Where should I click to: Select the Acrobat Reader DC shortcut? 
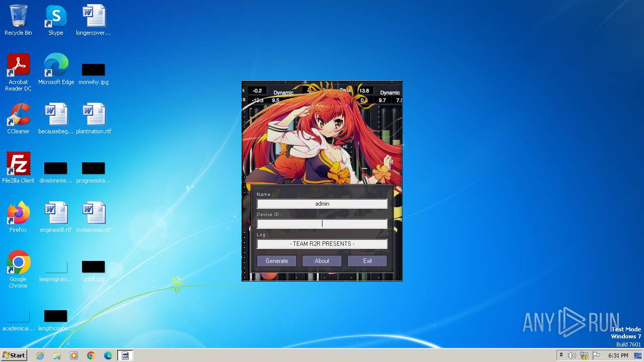(x=18, y=72)
